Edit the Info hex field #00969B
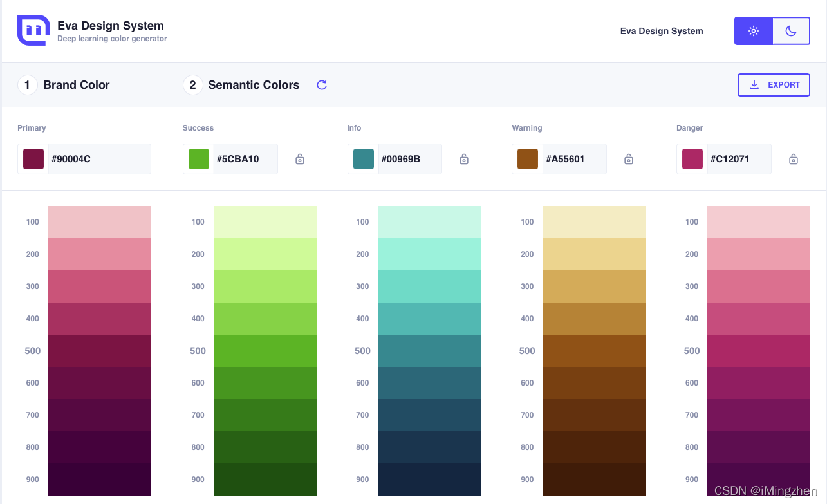 tap(411, 159)
